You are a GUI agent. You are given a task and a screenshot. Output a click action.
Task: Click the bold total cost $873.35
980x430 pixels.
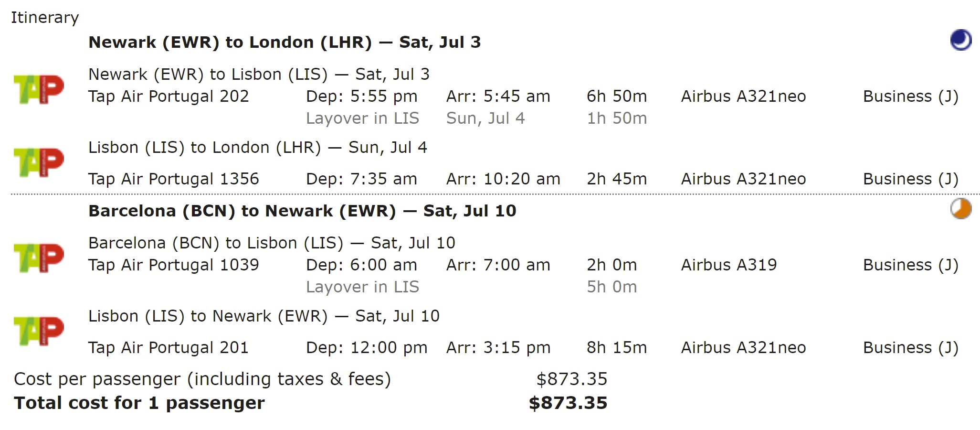click(568, 403)
